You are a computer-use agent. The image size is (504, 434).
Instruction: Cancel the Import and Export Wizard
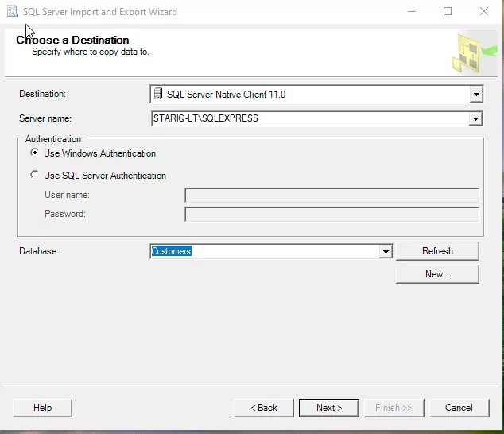click(x=459, y=408)
